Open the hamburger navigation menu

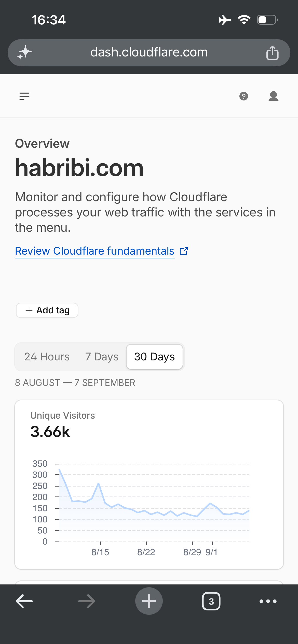[24, 96]
